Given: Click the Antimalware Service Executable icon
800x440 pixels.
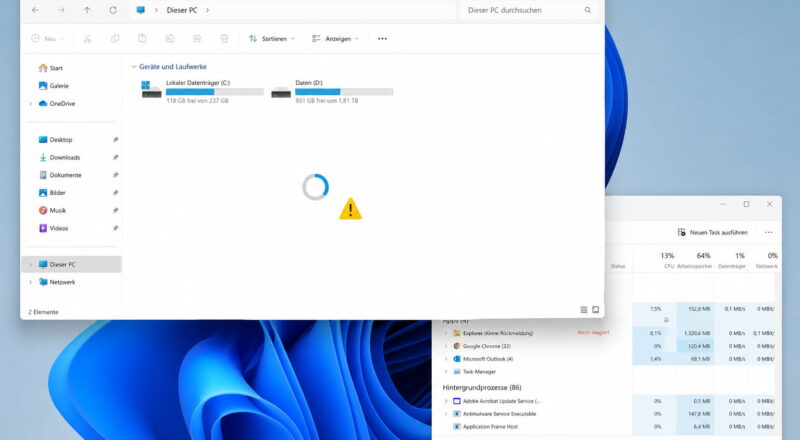Looking at the screenshot, I should pyautogui.click(x=457, y=414).
